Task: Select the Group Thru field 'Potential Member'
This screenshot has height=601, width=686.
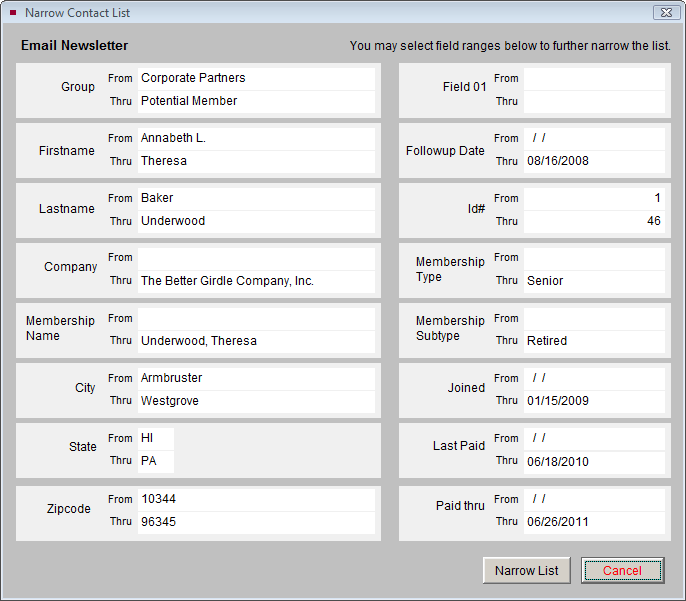Action: click(255, 101)
